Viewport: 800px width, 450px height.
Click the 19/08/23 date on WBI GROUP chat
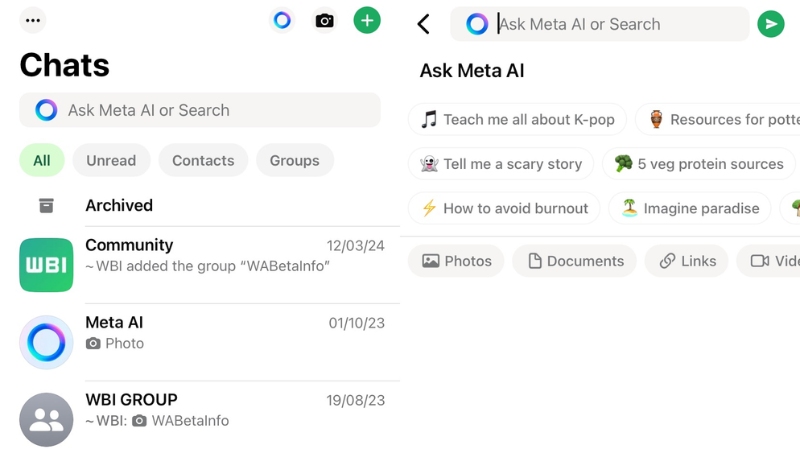(356, 401)
